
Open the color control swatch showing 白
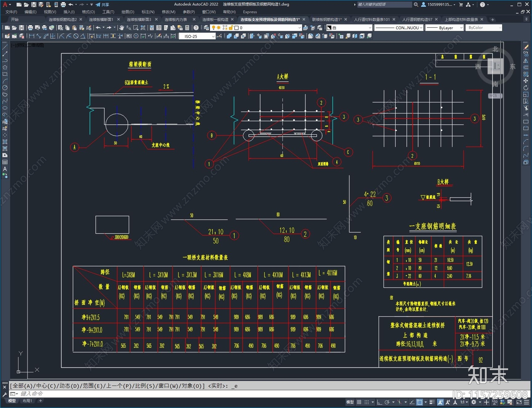click(x=349, y=28)
